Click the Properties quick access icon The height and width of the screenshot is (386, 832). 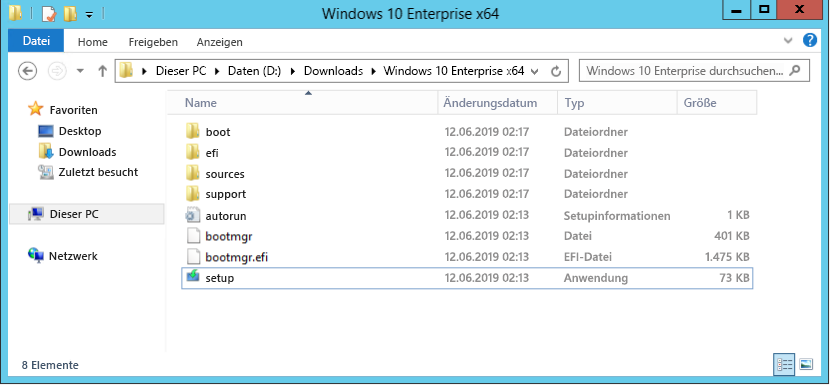tap(49, 13)
